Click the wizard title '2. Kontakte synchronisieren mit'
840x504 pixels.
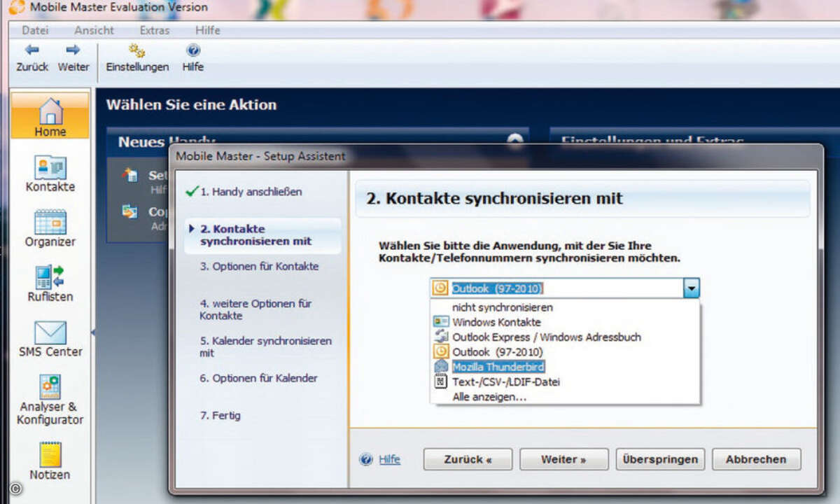click(495, 198)
